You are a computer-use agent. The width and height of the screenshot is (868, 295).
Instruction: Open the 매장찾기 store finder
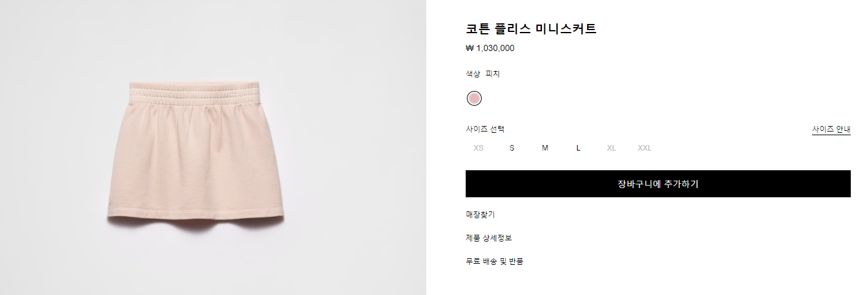480,214
